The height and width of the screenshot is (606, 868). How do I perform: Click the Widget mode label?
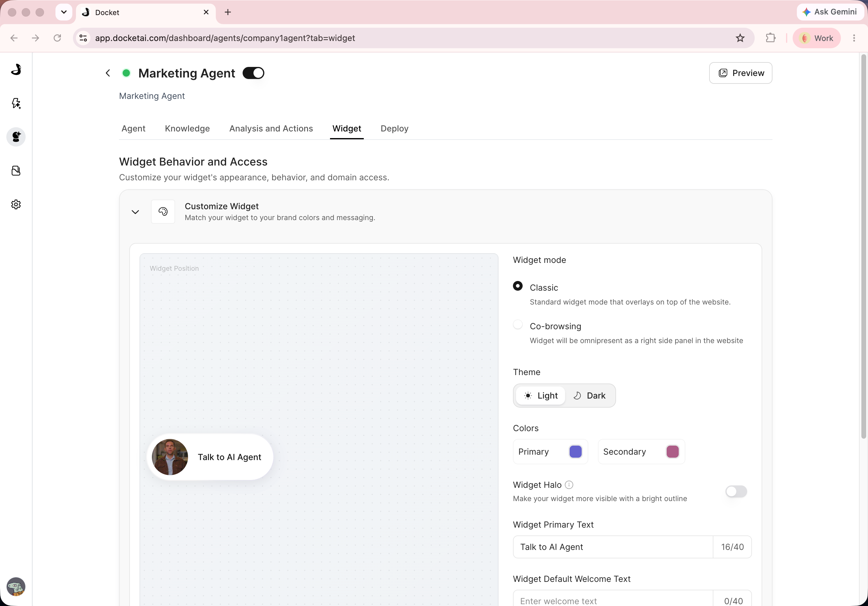click(x=539, y=260)
